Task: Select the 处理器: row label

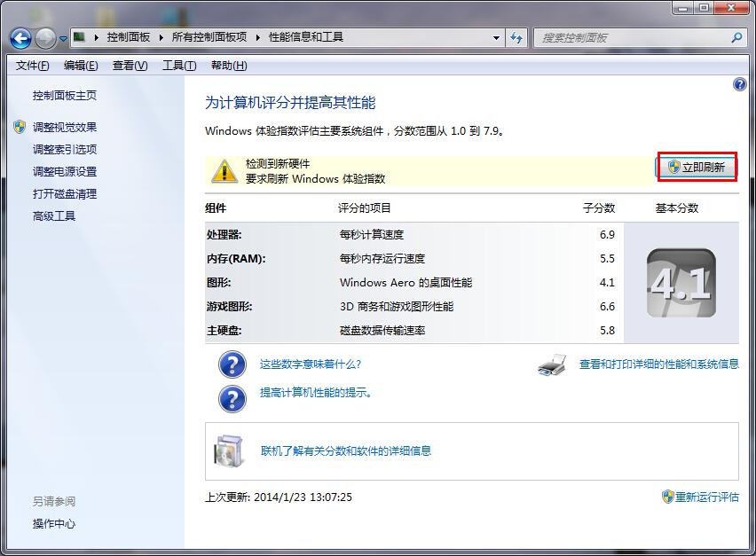Action: click(x=224, y=235)
